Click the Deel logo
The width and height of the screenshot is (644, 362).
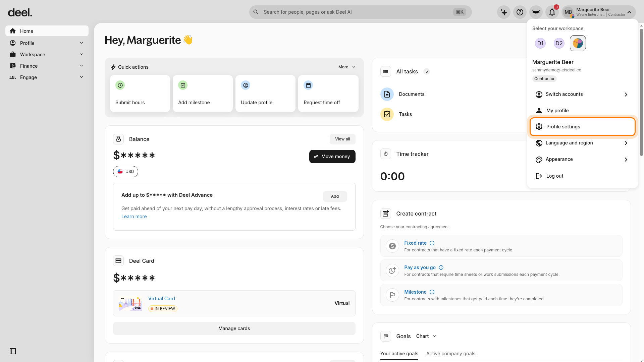pyautogui.click(x=20, y=12)
